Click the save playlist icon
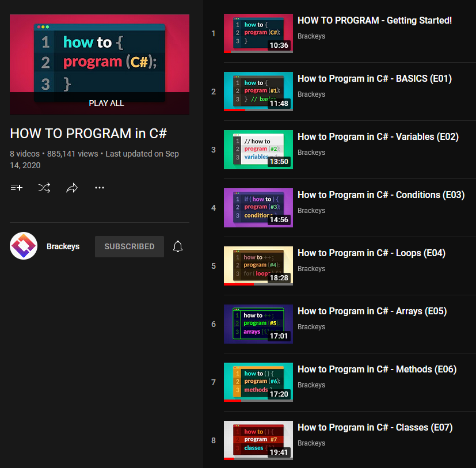This screenshot has width=476, height=468. [x=16, y=188]
